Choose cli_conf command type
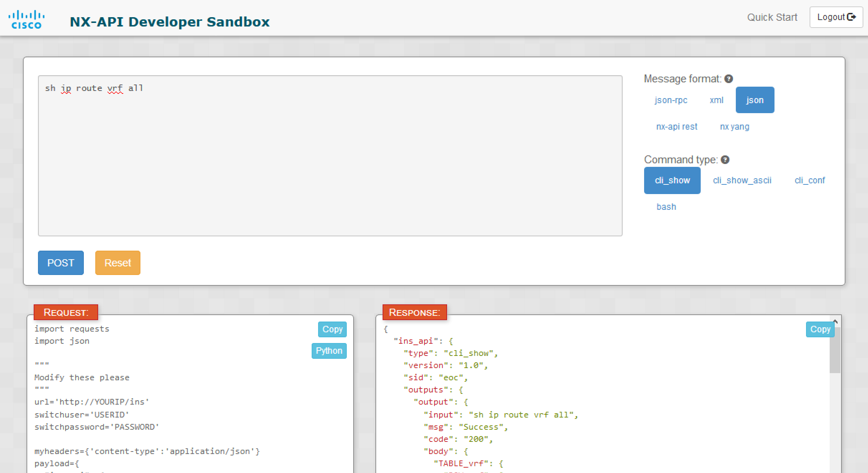The height and width of the screenshot is (473, 868). [x=810, y=180]
